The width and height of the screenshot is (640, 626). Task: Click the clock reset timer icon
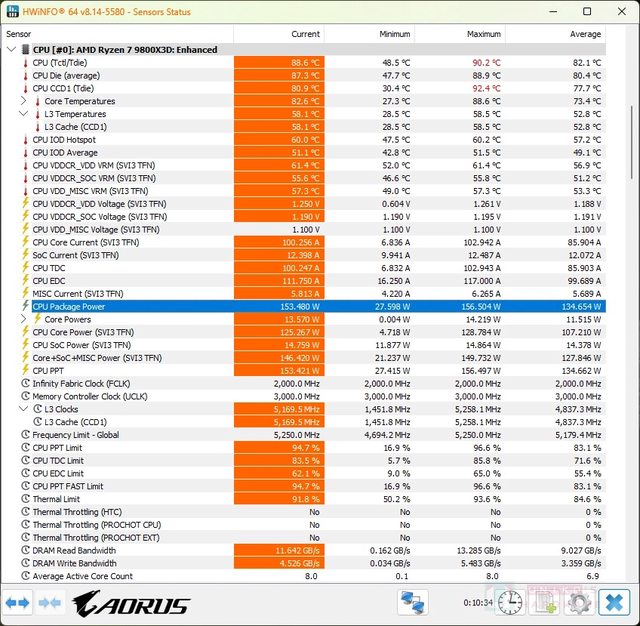point(510,603)
